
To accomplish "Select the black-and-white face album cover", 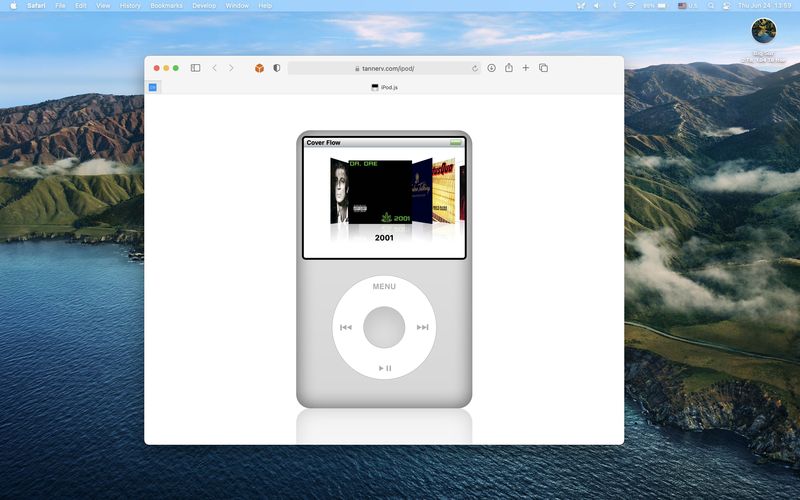I will 339,191.
